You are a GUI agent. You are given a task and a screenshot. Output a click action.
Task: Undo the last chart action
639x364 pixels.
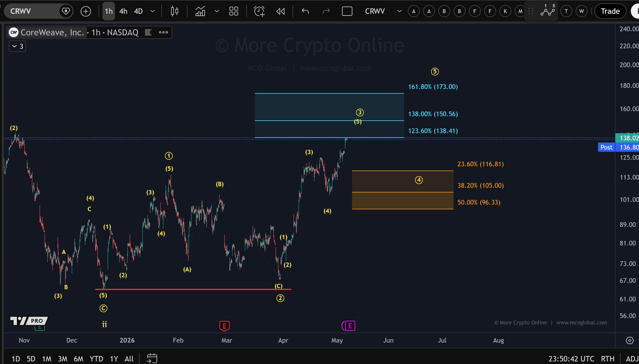[305, 12]
